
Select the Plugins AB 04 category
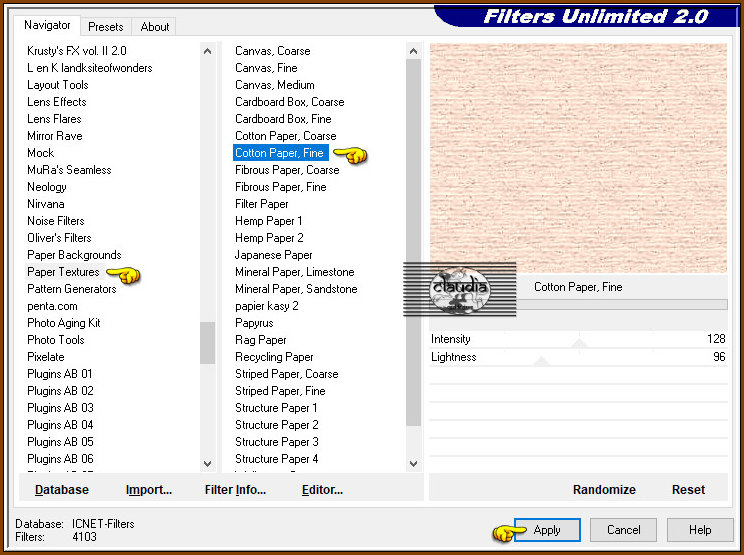pyautogui.click(x=60, y=425)
